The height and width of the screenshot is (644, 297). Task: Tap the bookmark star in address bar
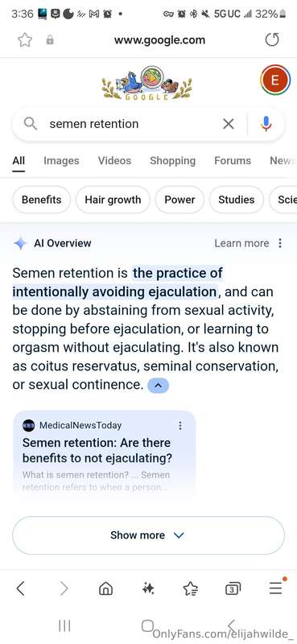25,40
